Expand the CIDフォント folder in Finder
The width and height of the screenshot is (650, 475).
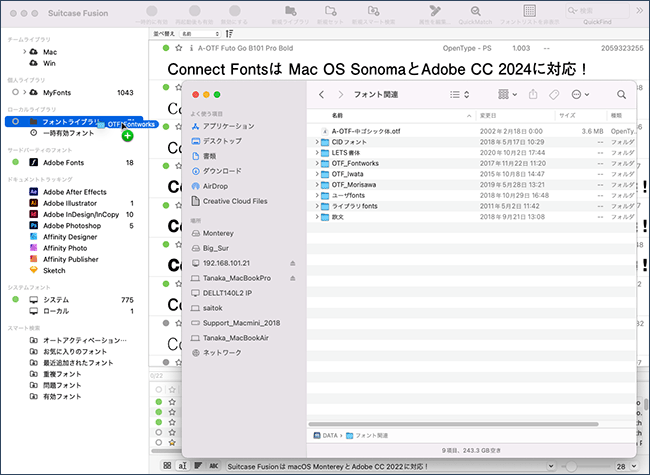(317, 142)
